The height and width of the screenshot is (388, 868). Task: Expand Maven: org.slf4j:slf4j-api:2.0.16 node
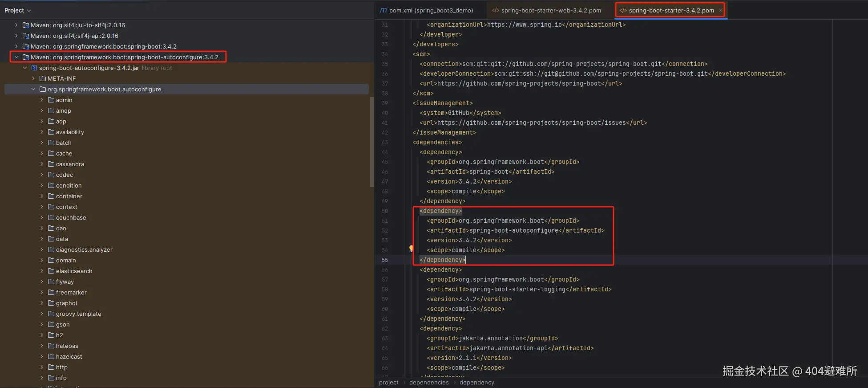pyautogui.click(x=16, y=36)
